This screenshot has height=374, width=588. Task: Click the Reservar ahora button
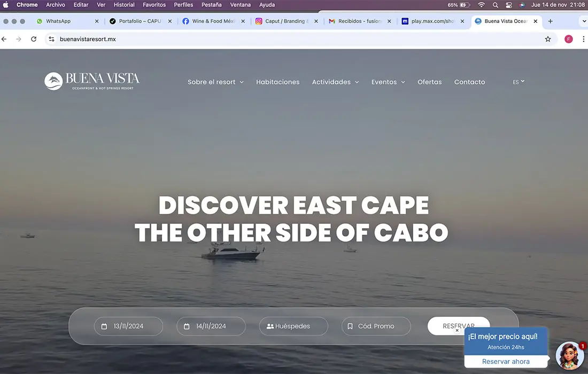506,362
